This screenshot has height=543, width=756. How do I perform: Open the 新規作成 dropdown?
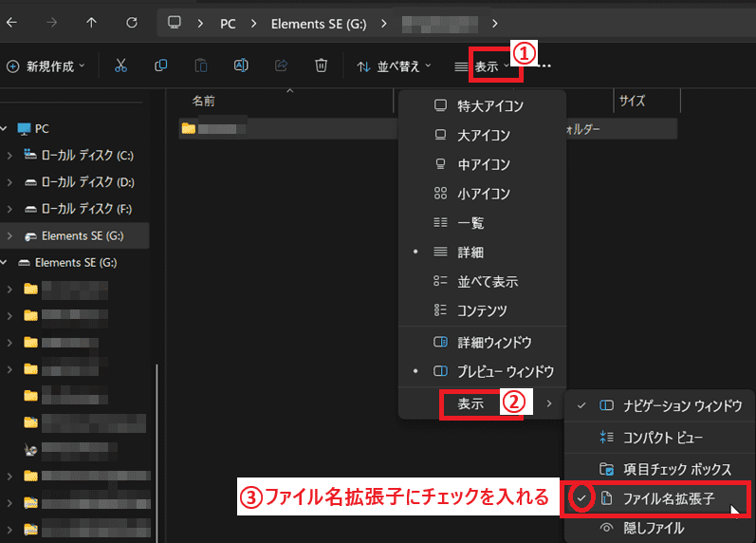click(x=46, y=66)
